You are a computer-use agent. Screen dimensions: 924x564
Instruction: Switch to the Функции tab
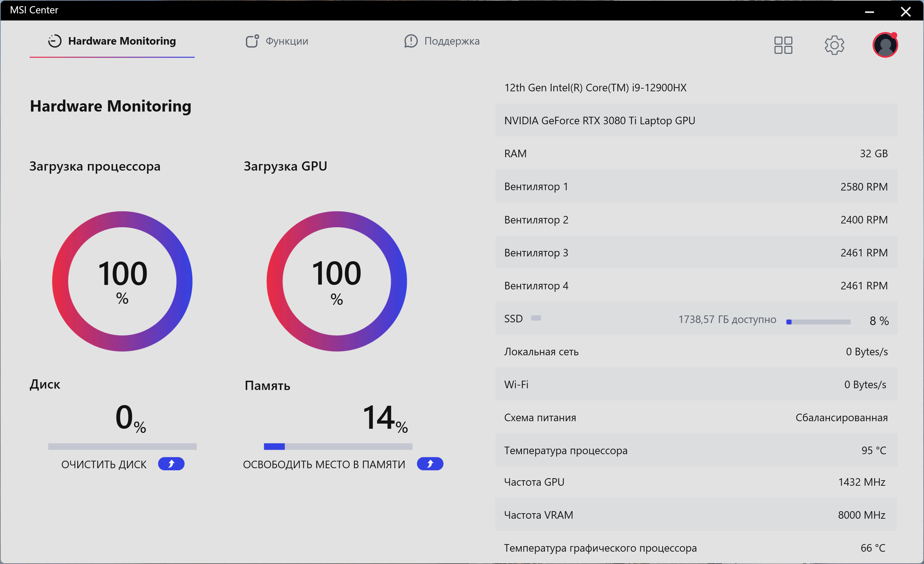click(287, 41)
